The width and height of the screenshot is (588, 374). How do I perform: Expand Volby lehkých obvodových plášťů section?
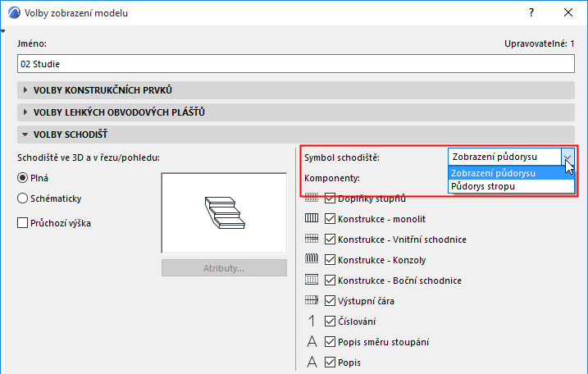(x=296, y=112)
